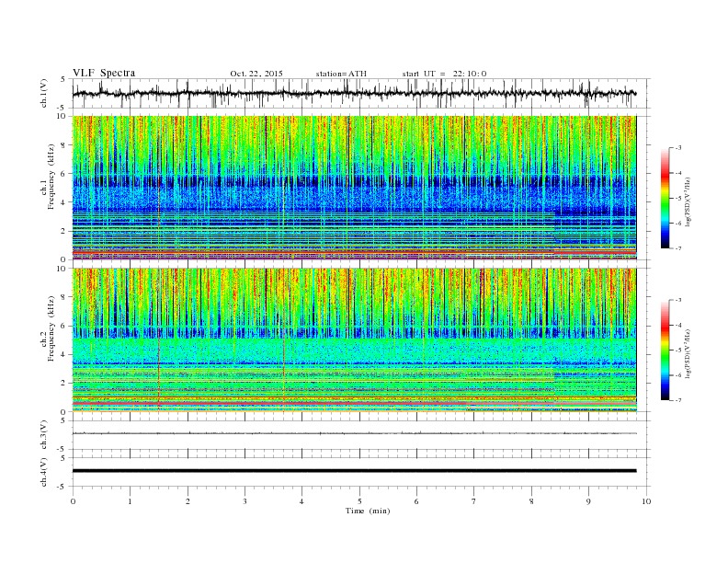Click the "4" kHz tick of ch.1 spectrogram

point(63,202)
